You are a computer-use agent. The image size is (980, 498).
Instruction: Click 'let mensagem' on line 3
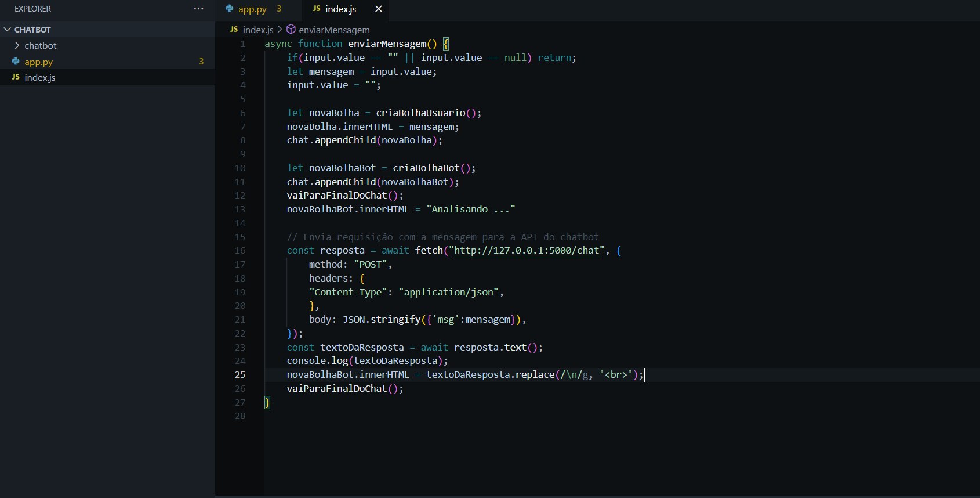pos(320,71)
